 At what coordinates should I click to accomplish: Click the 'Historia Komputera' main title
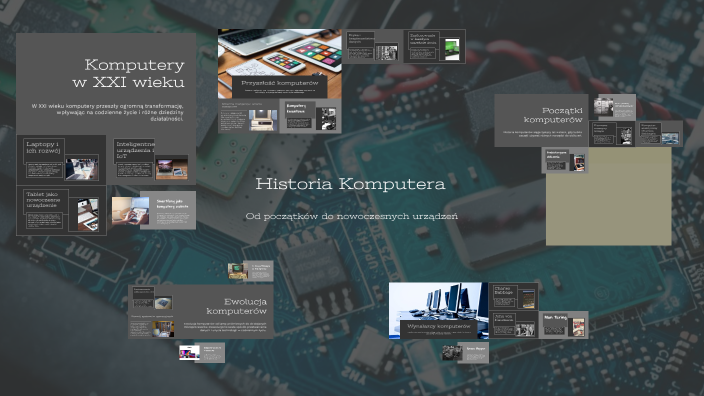click(350, 184)
